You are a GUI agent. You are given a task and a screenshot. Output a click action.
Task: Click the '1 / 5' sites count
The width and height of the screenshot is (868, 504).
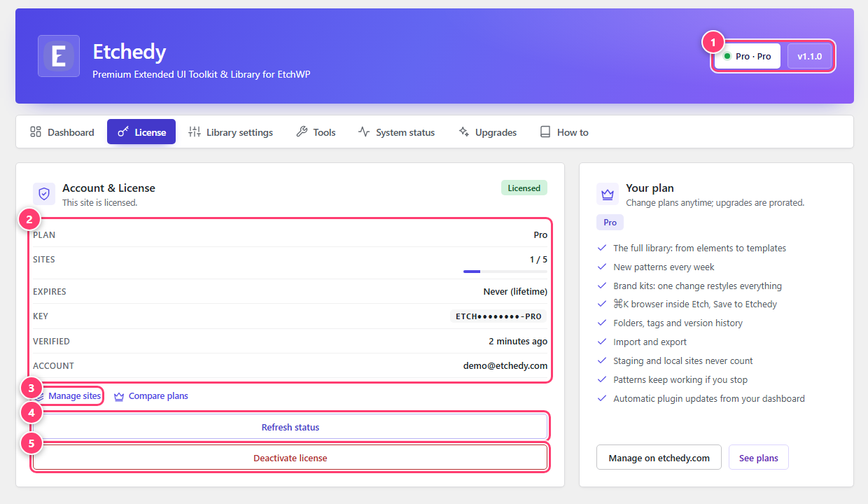[538, 259]
